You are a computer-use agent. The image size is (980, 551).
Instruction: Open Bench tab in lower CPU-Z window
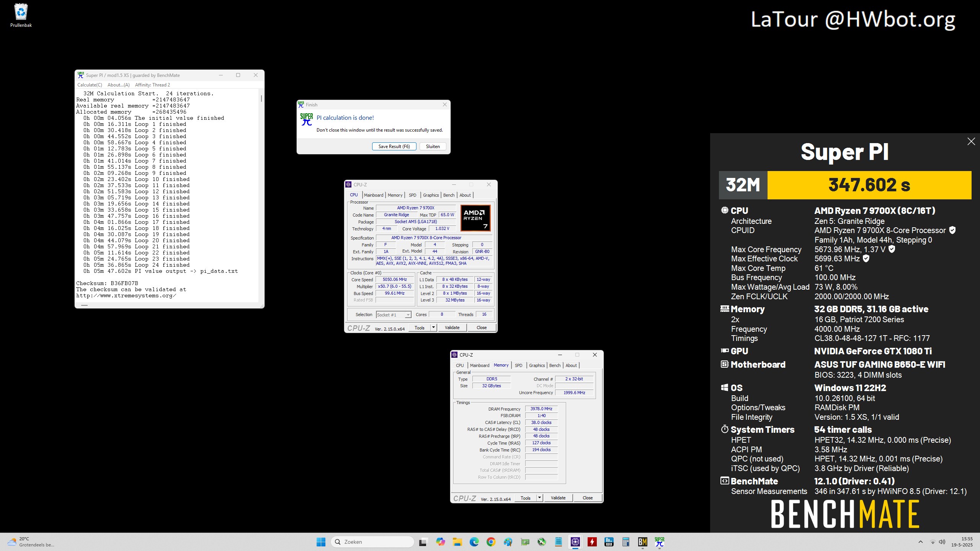(x=555, y=365)
